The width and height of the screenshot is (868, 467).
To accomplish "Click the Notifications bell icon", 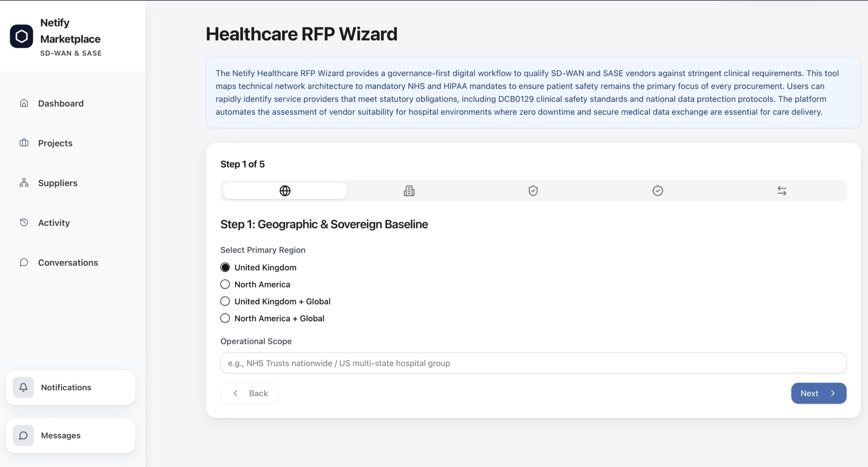I will 23,387.
